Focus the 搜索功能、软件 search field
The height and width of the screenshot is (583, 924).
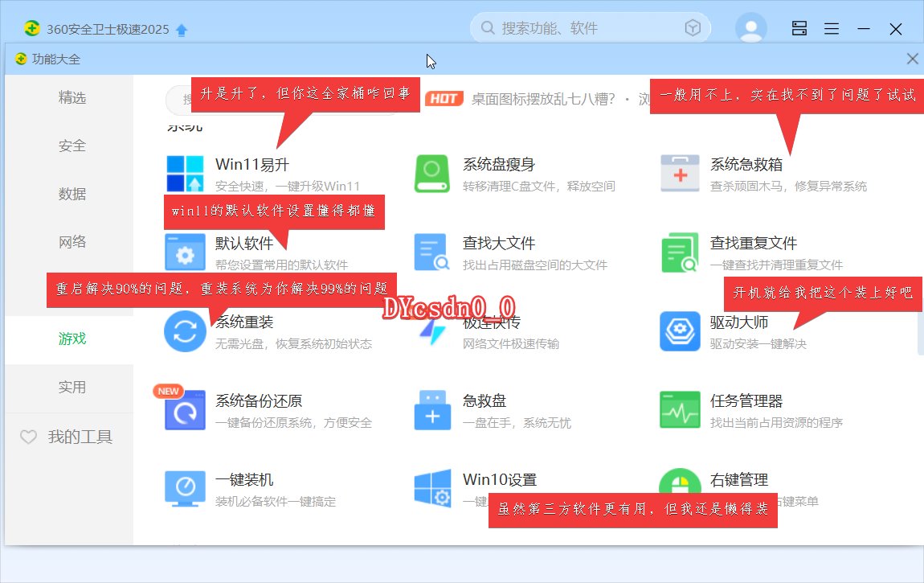point(590,27)
